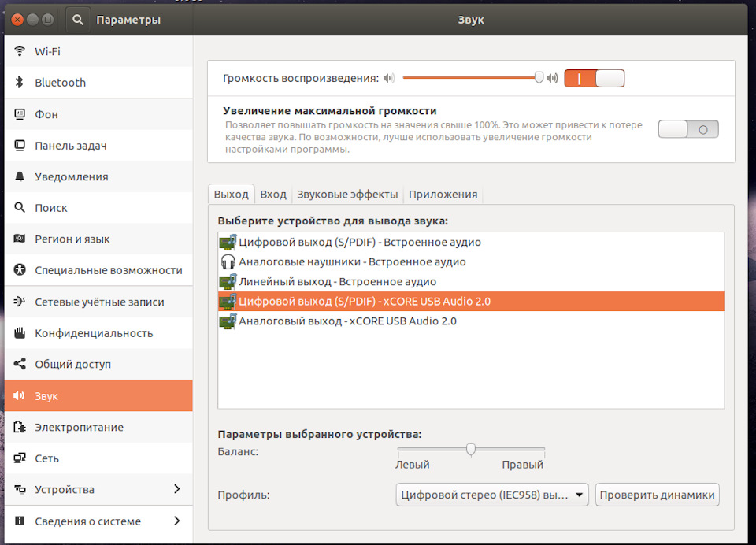Open the Звуковые эффекты tab
756x545 pixels.
pyautogui.click(x=347, y=195)
